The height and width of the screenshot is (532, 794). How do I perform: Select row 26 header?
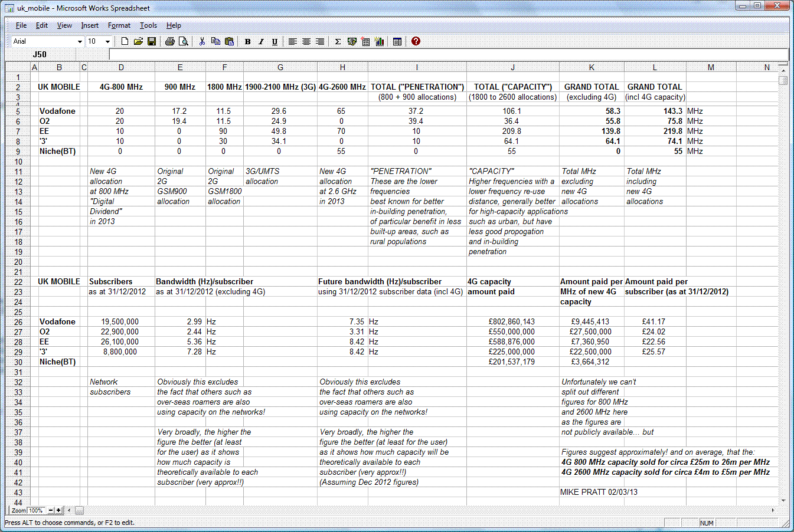[18, 322]
